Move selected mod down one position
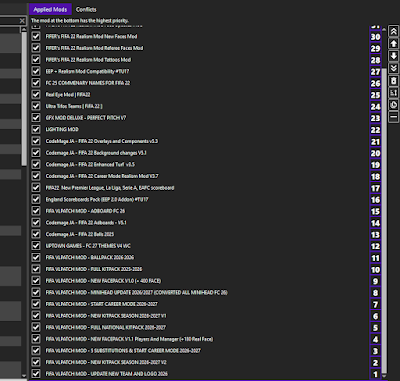 pyautogui.click(x=394, y=56)
